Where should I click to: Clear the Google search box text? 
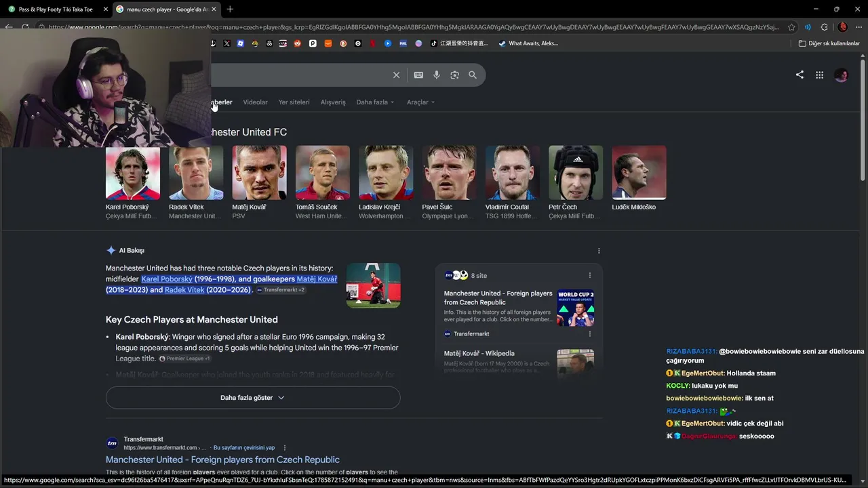click(397, 75)
